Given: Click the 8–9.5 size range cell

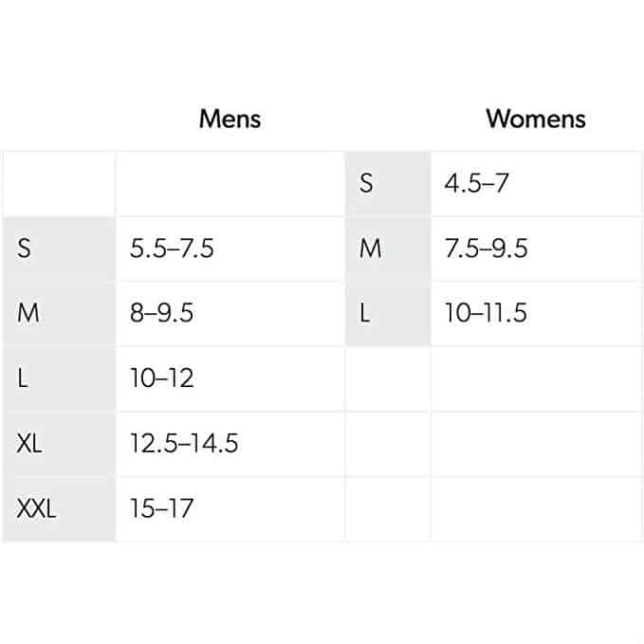Looking at the screenshot, I should coord(230,313).
